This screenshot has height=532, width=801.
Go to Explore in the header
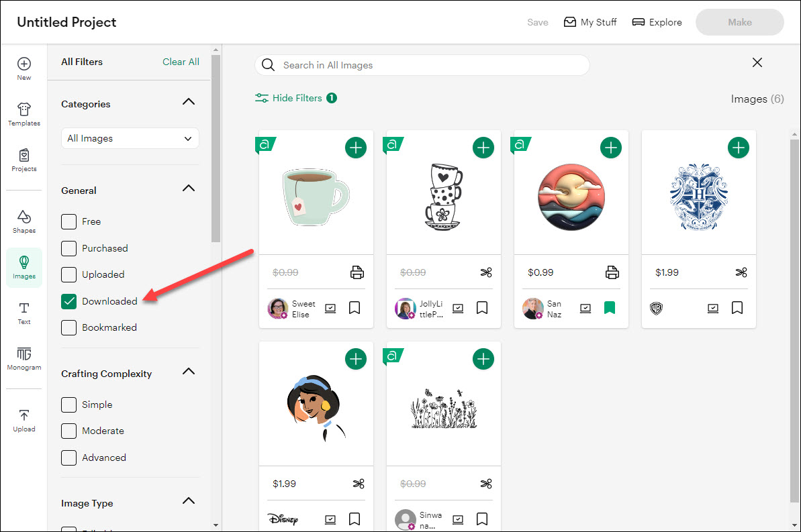pyautogui.click(x=657, y=22)
